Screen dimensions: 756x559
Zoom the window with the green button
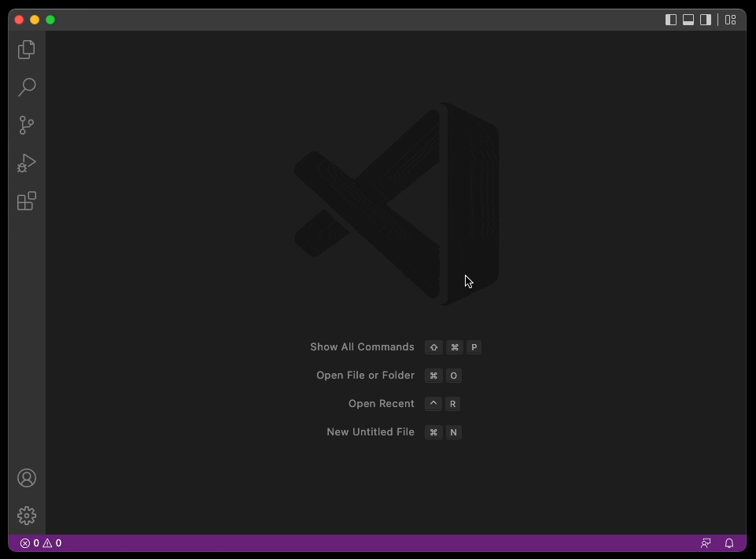pos(50,20)
